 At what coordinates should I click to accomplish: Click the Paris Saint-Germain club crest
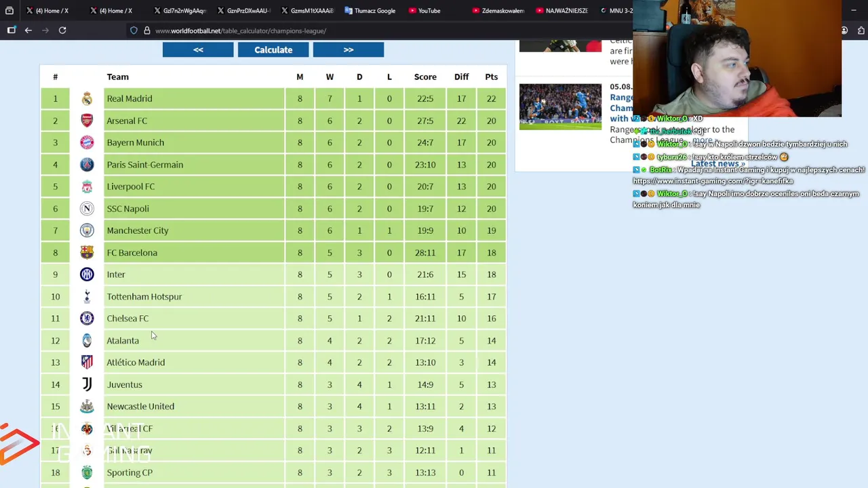(87, 165)
